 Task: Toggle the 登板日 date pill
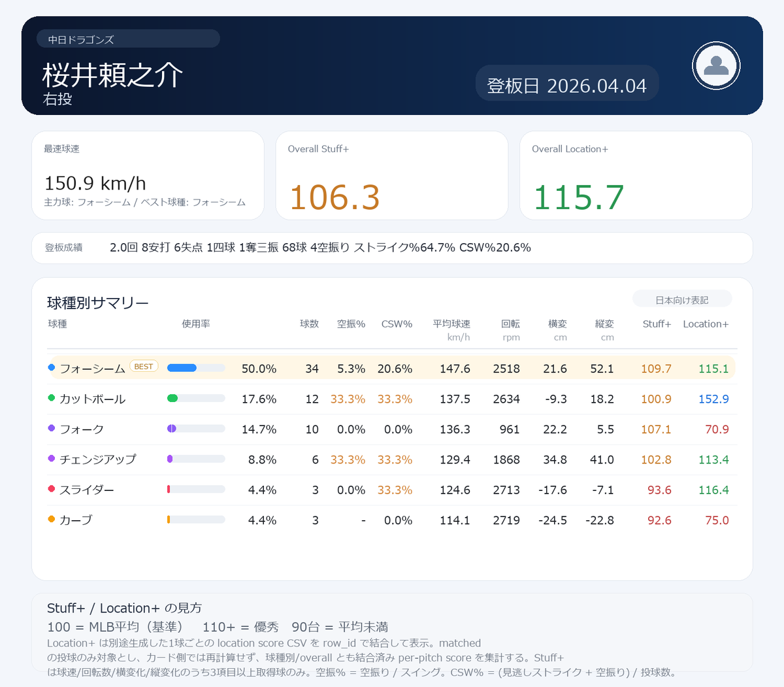pyautogui.click(x=566, y=83)
